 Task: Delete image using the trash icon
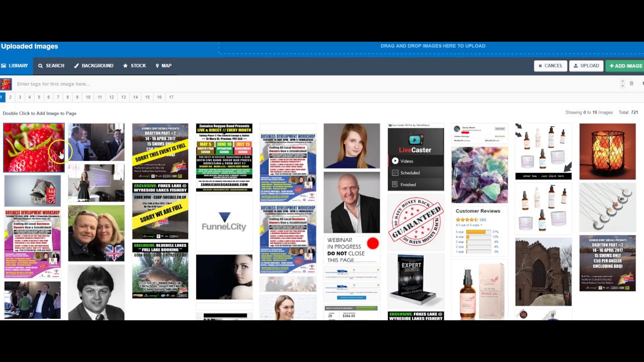[631, 83]
